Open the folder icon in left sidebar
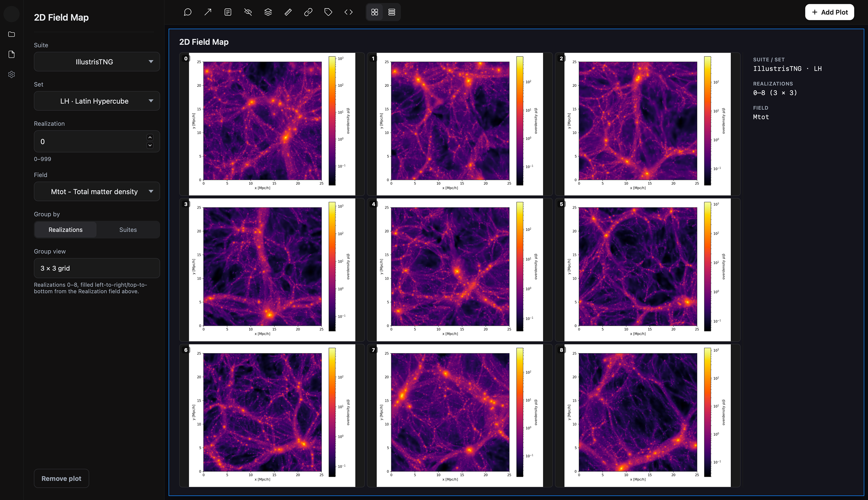The height and width of the screenshot is (500, 868). pyautogui.click(x=12, y=34)
